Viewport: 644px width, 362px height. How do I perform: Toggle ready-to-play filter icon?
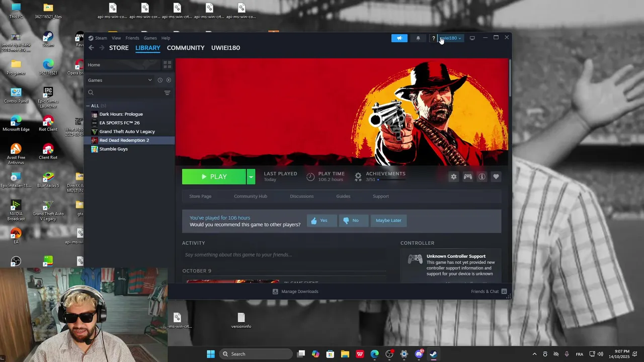pos(169,80)
